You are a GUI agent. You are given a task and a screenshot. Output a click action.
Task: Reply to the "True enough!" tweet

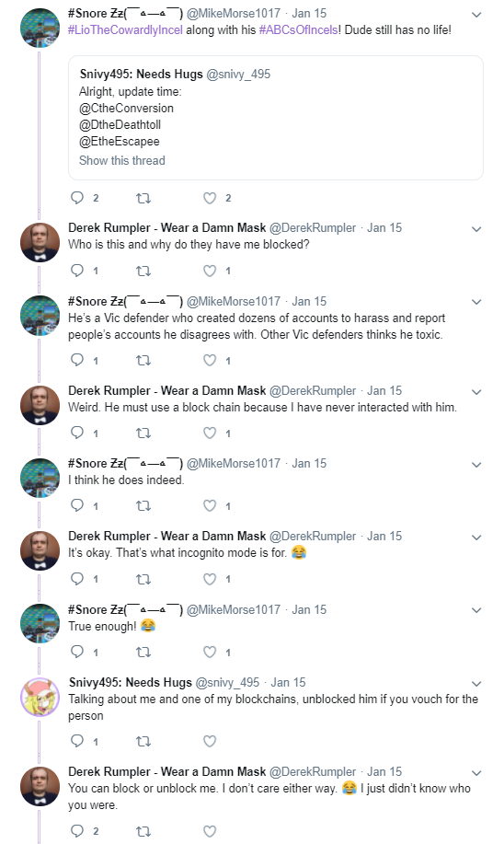click(77, 652)
